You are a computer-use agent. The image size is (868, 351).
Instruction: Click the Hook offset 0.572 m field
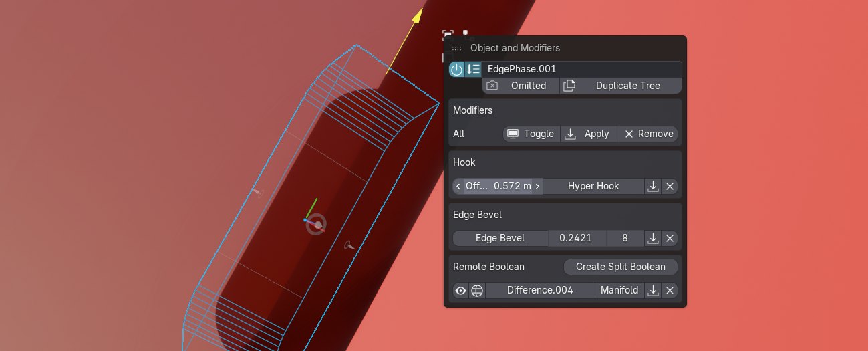click(498, 186)
